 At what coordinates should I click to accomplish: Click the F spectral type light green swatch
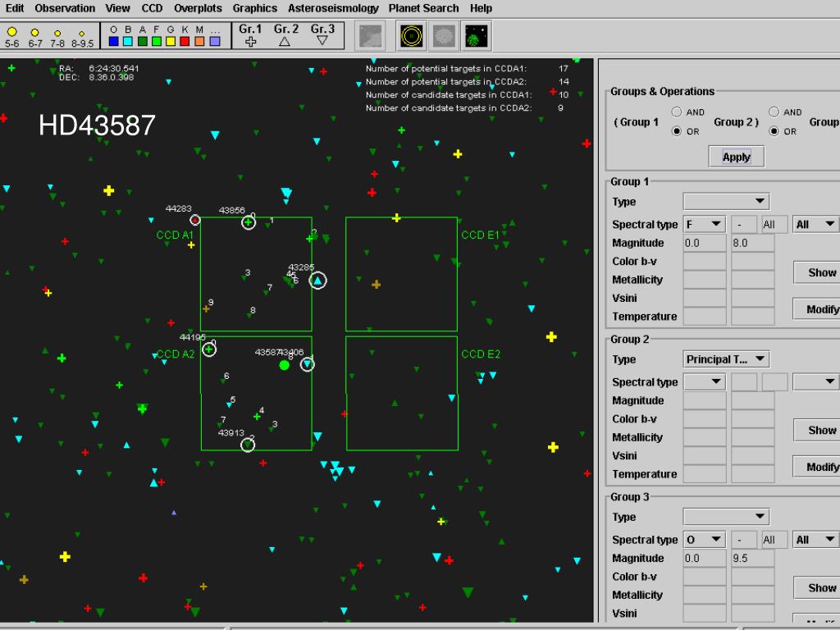(157, 41)
